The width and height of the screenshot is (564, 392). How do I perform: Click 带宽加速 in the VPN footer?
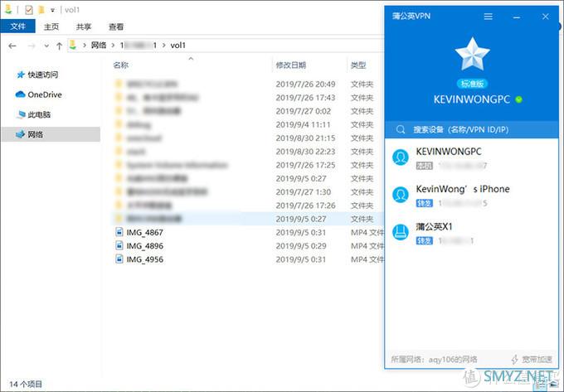click(532, 359)
